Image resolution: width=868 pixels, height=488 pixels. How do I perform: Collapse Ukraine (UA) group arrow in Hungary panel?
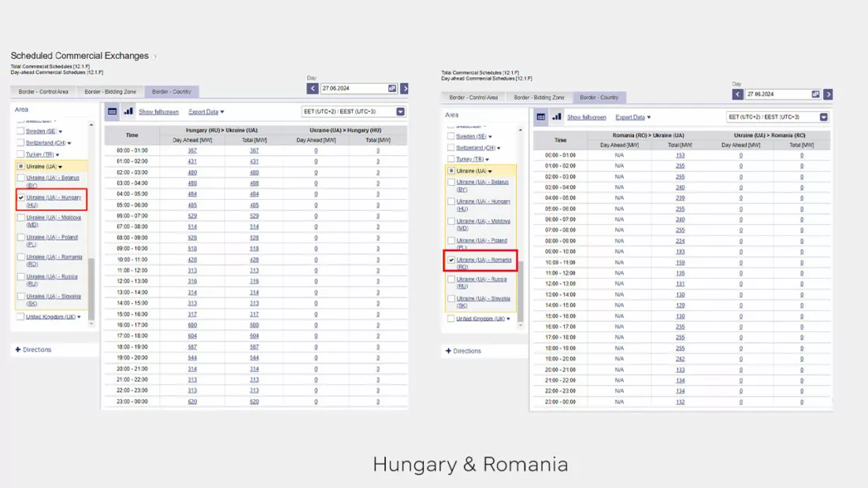coord(61,167)
